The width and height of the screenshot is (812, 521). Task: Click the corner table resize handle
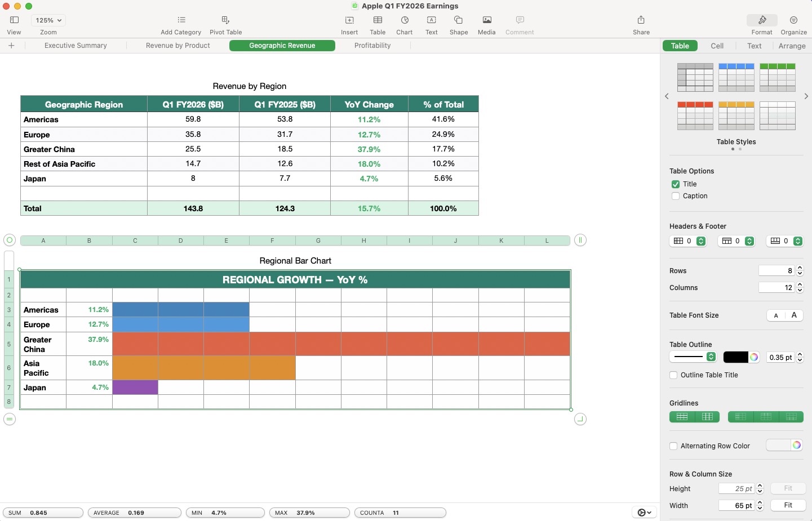580,419
